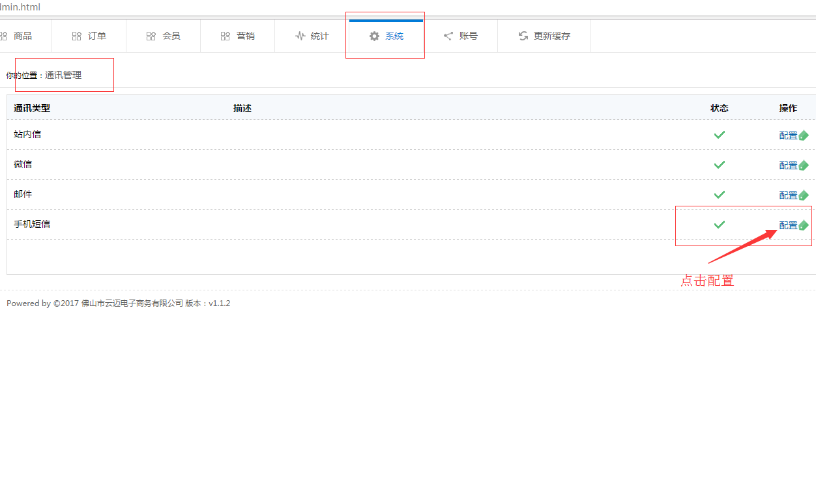Open the 营销 tab
This screenshot has height=504, width=816.
point(238,36)
